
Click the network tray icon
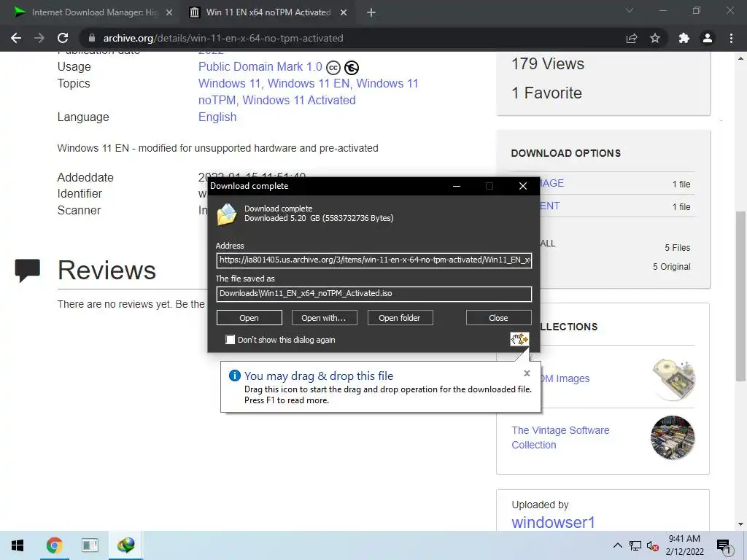point(635,545)
